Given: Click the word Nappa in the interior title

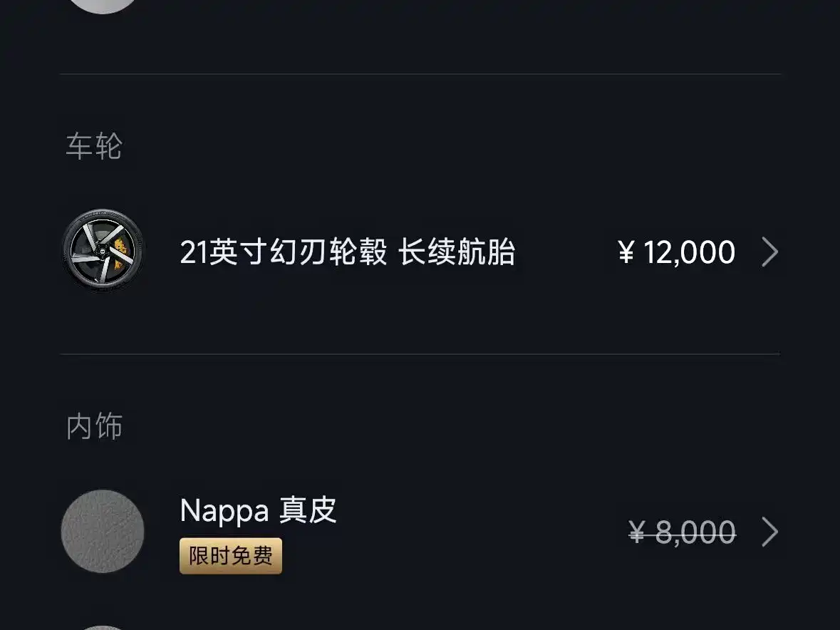Looking at the screenshot, I should (224, 511).
